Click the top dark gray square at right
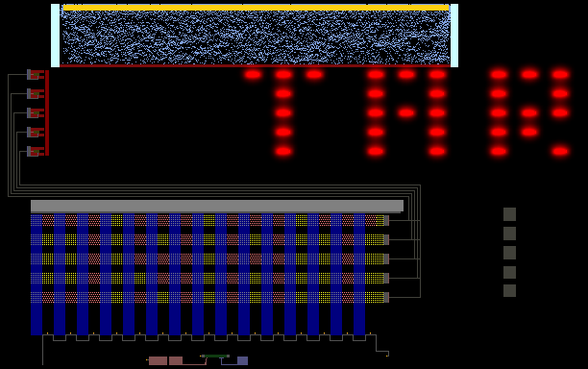 pyautogui.click(x=509, y=214)
